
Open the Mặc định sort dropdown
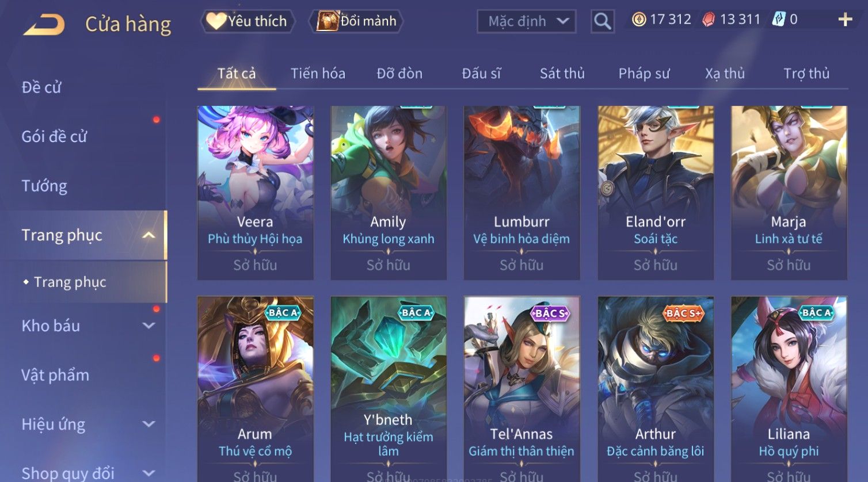527,22
